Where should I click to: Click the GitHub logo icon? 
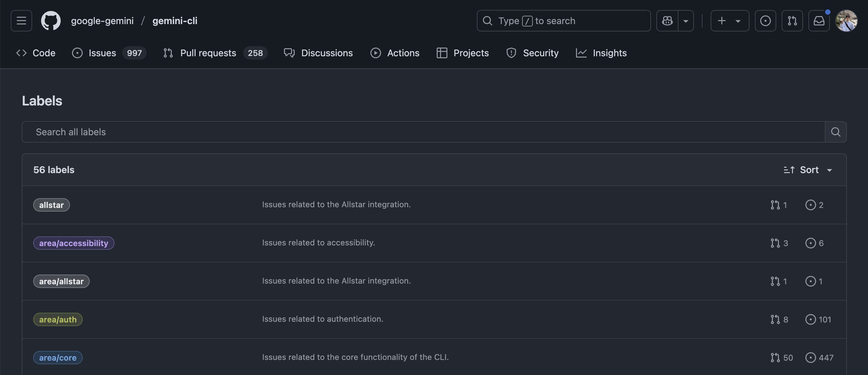[51, 21]
